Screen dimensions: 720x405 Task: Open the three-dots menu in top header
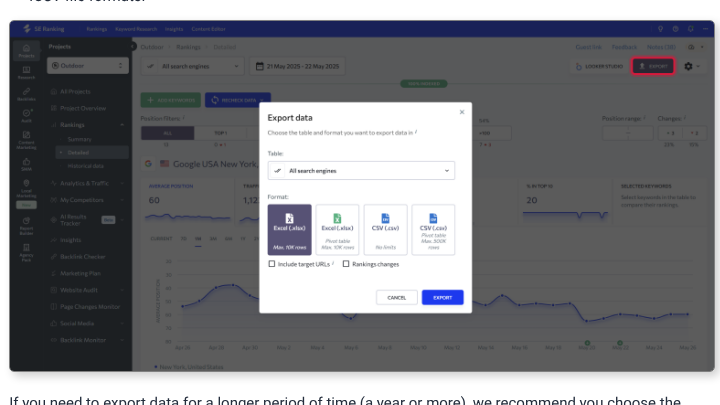tap(705, 29)
